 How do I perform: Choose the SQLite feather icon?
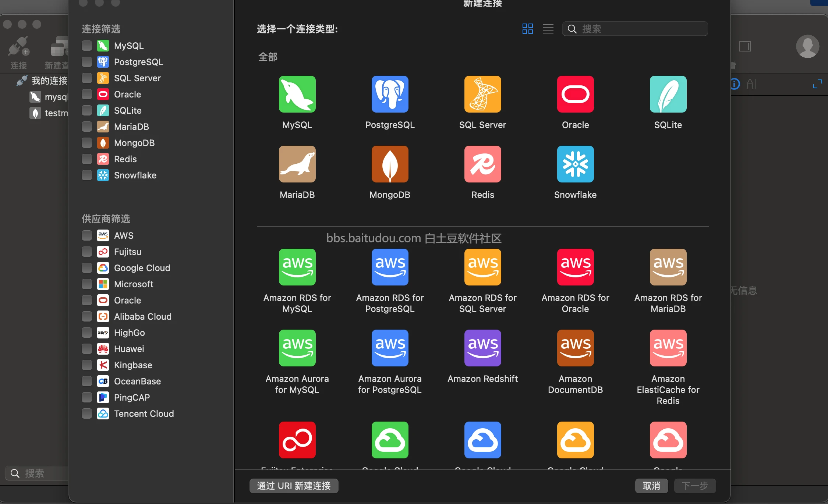(x=668, y=94)
